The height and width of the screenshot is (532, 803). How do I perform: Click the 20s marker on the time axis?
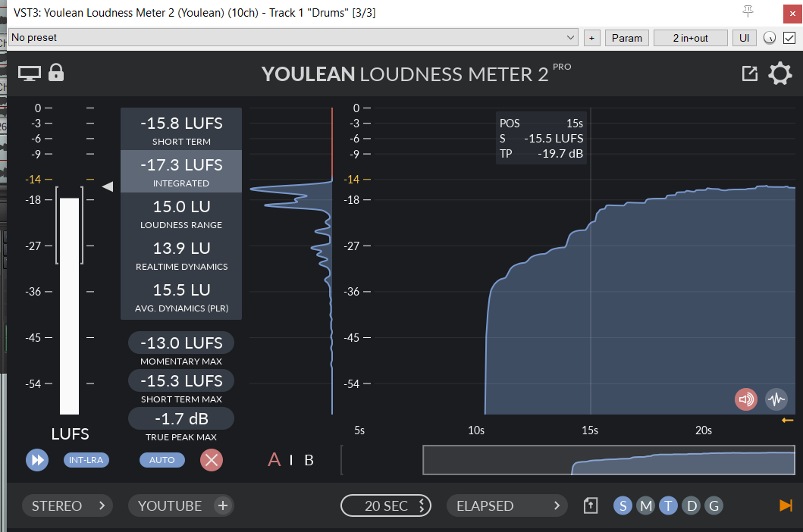[x=704, y=430]
